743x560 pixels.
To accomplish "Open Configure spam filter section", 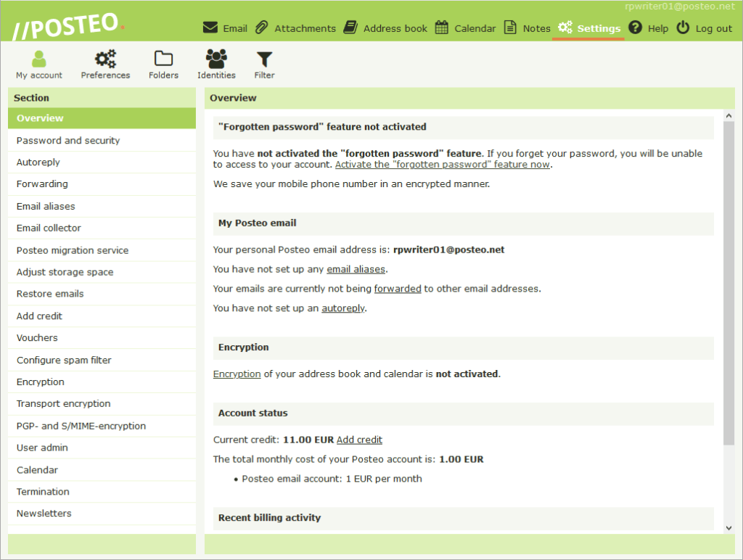I will (x=102, y=360).
